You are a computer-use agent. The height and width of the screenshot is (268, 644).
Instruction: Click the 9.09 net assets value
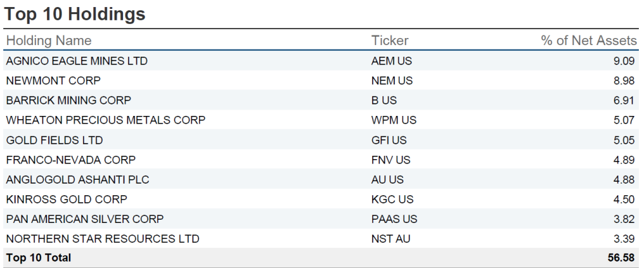point(624,61)
